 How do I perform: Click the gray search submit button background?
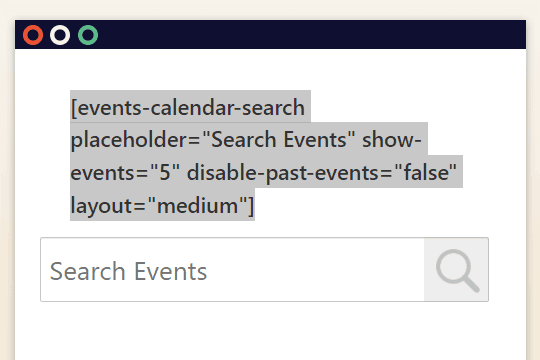click(x=456, y=269)
